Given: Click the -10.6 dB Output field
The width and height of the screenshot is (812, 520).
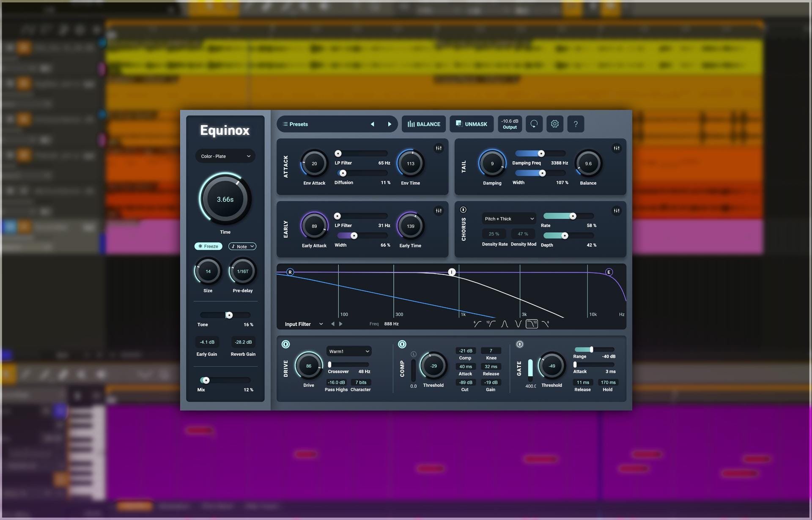Looking at the screenshot, I should click(x=510, y=124).
